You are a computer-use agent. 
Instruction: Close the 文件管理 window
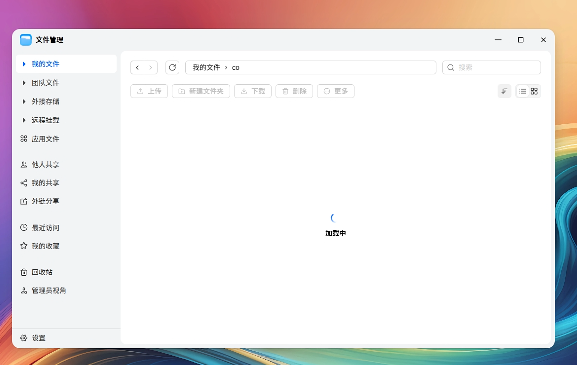(543, 40)
